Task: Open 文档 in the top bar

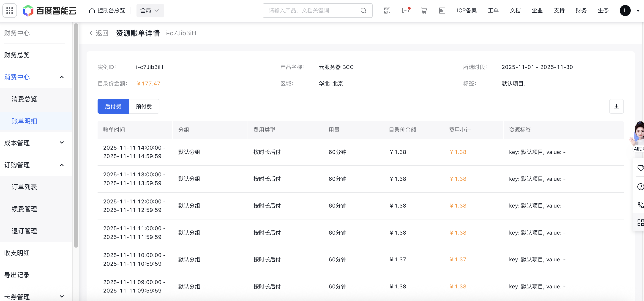Action: tap(515, 11)
